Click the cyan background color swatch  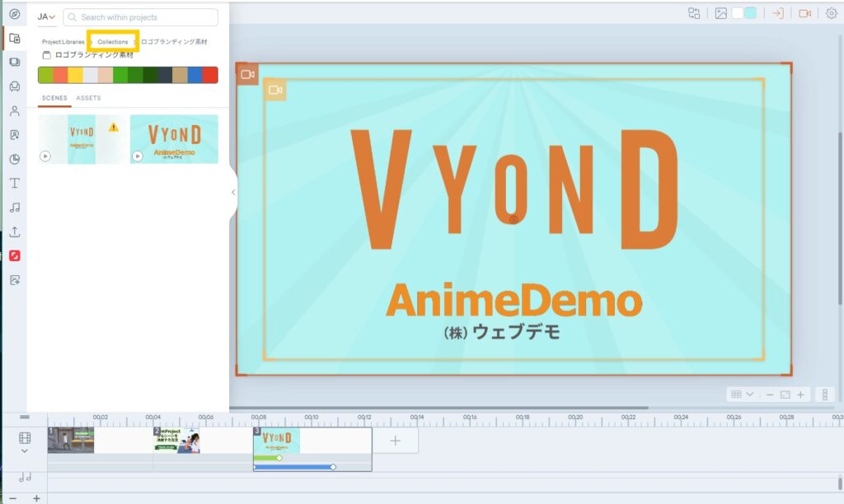[x=750, y=13]
